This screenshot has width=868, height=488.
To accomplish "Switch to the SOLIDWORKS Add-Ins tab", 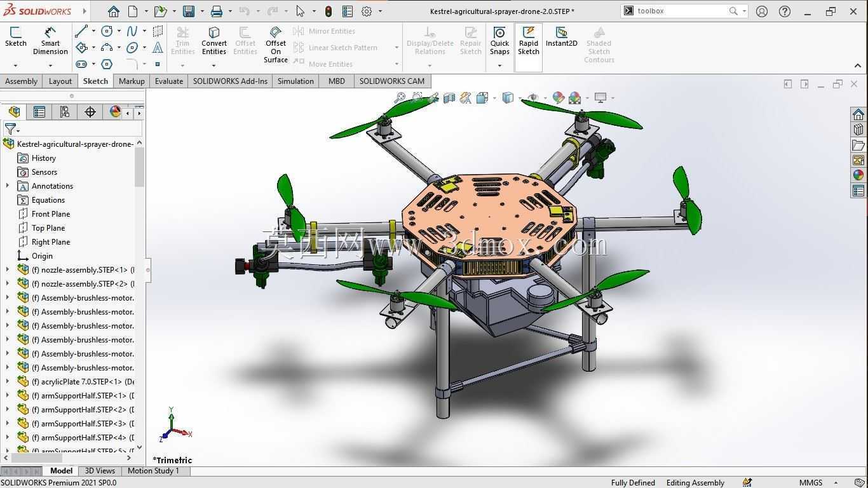I will tap(230, 81).
